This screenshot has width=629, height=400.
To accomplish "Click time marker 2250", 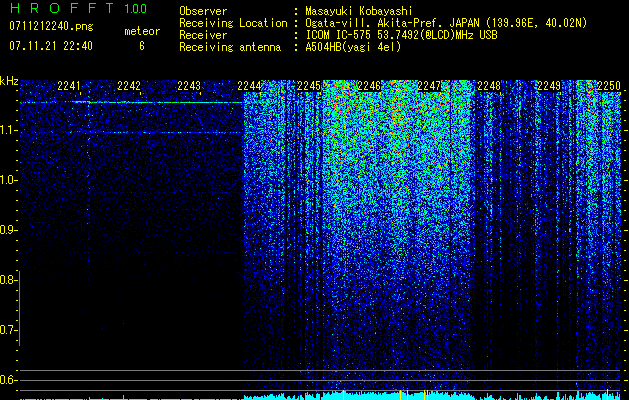I will click(609, 85).
